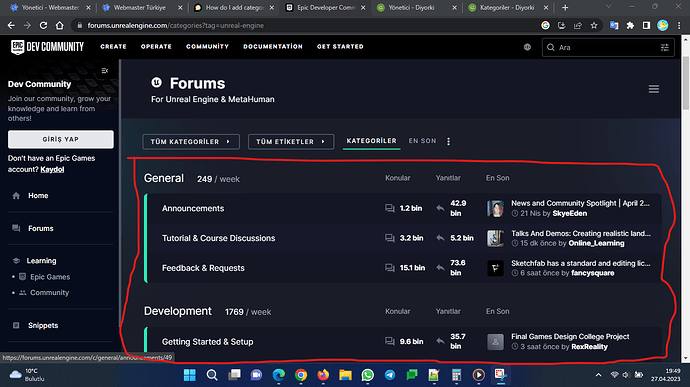Open the tab search dropdown in Chrome
Viewport: 690px width, 387px height.
point(609,7)
